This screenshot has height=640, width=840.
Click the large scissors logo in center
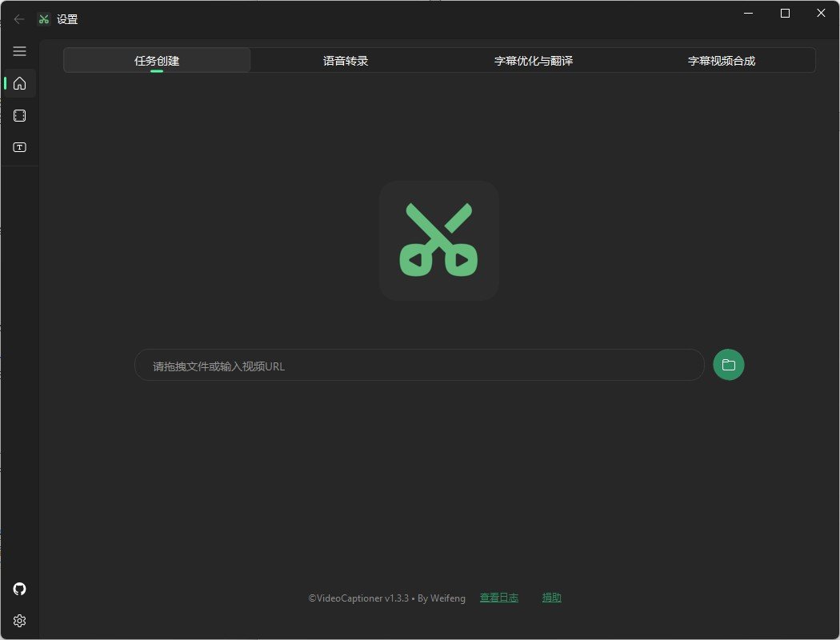(438, 240)
